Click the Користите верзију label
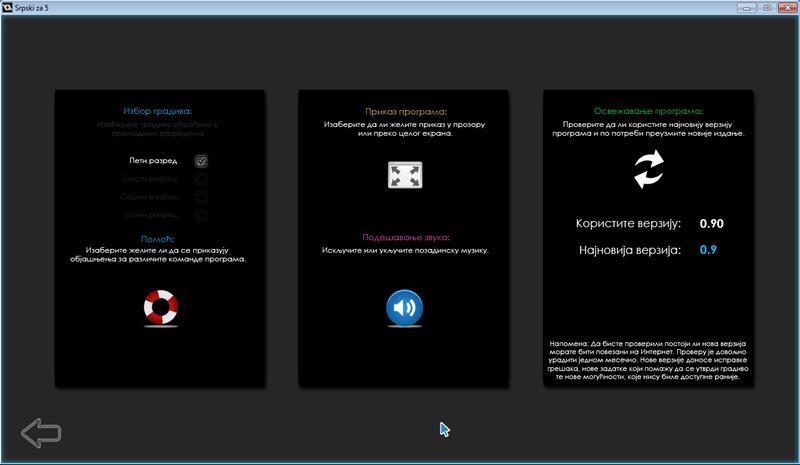The height and width of the screenshot is (465, 800). click(628, 224)
